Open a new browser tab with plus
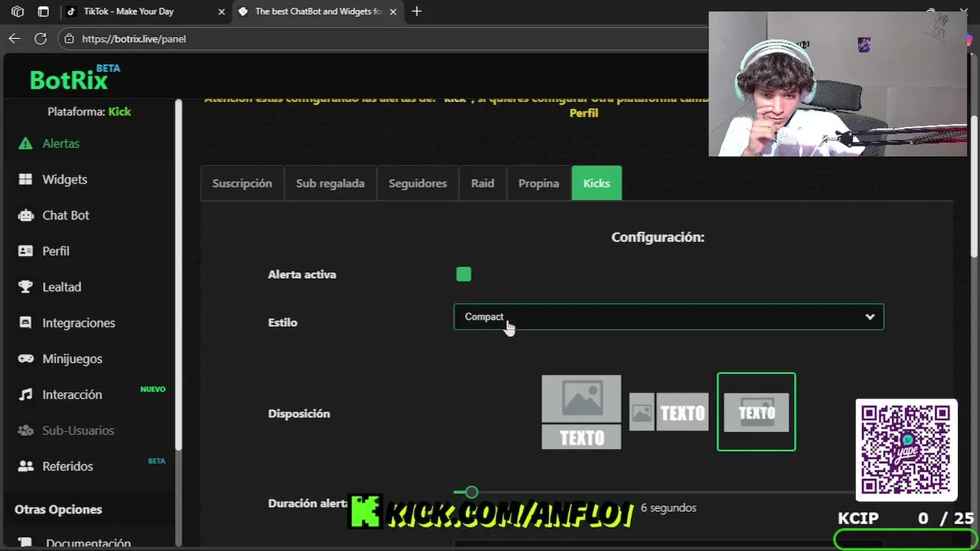The width and height of the screenshot is (980, 551). click(x=416, y=11)
